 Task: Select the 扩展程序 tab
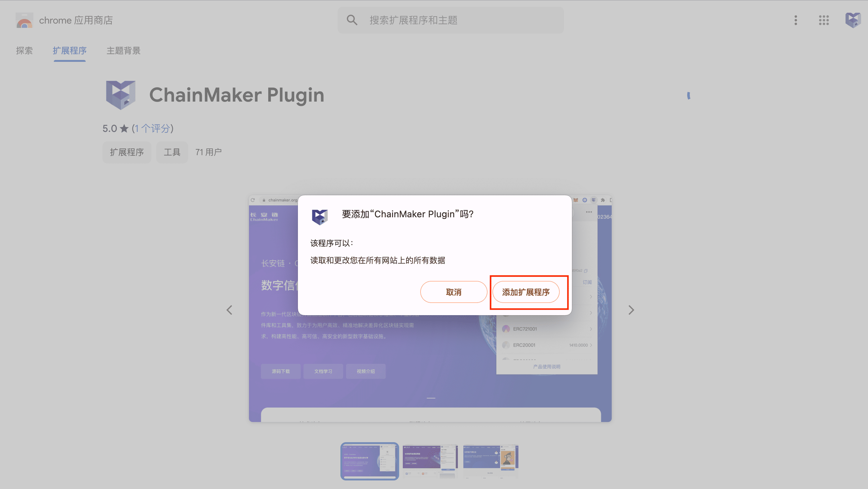pyautogui.click(x=69, y=50)
